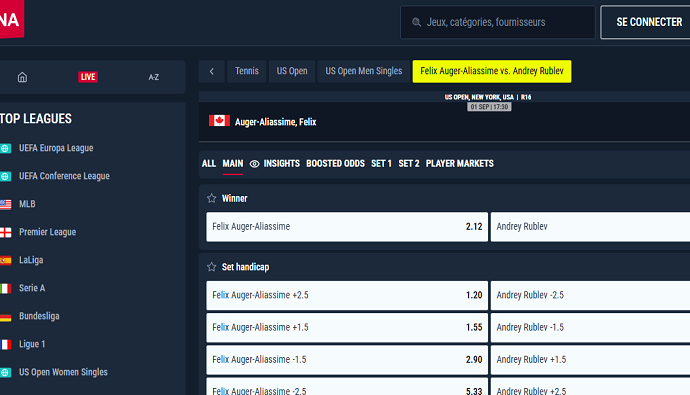Select Felix Auger-Aliassime +1.5 at 1.55

pos(347,328)
